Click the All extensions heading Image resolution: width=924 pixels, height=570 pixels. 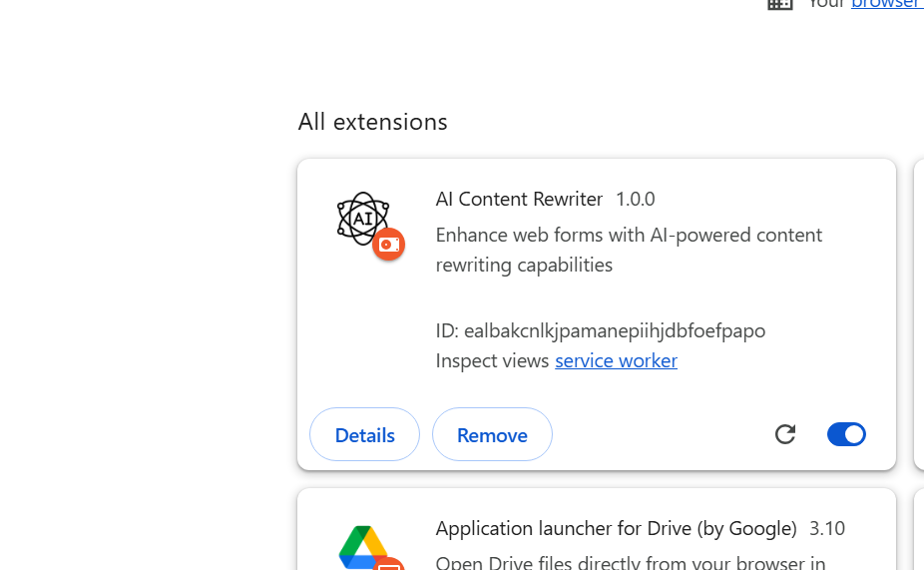click(x=372, y=122)
